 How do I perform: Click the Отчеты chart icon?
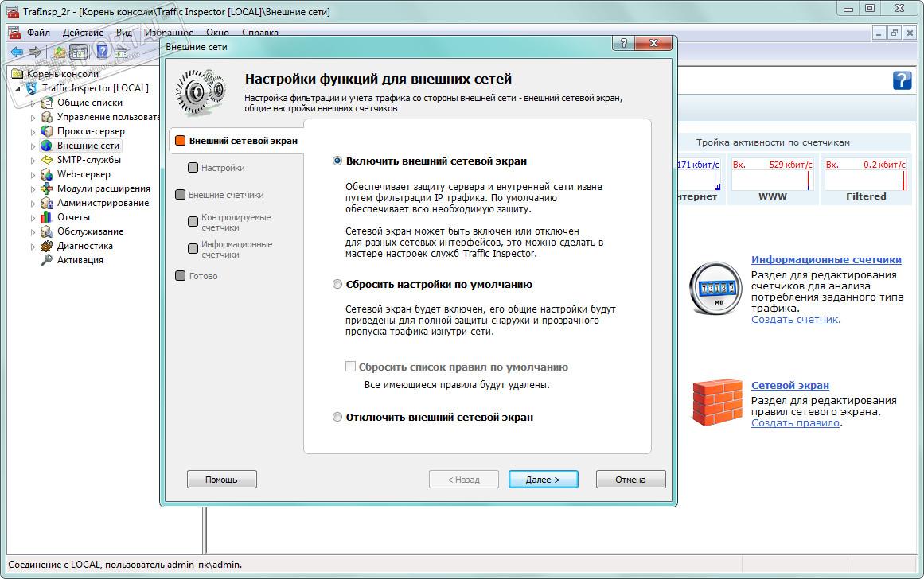(x=46, y=217)
